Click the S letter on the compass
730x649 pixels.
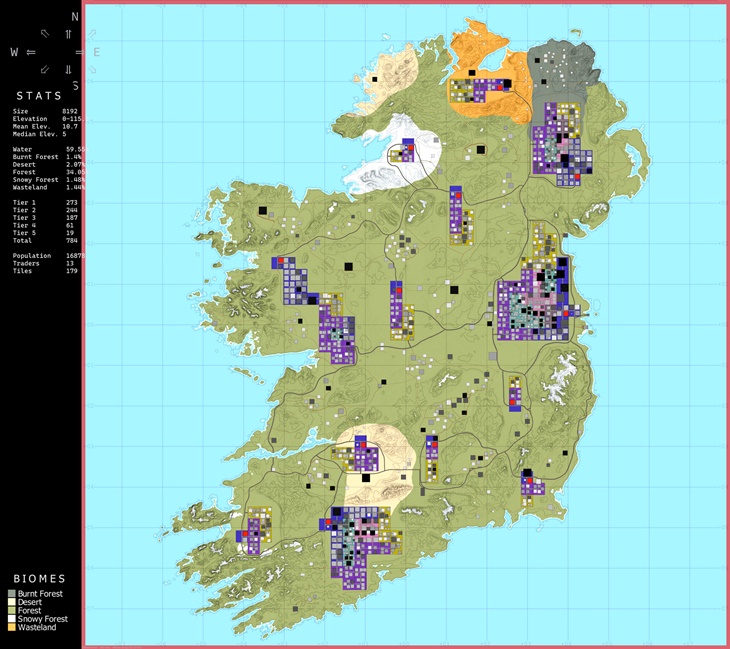click(75, 86)
